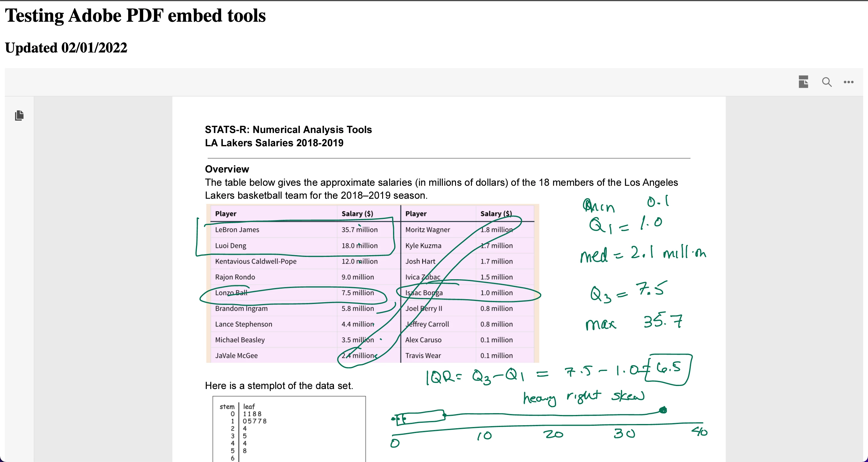Click the circled 'Lonzo Ball' player name

[231, 293]
